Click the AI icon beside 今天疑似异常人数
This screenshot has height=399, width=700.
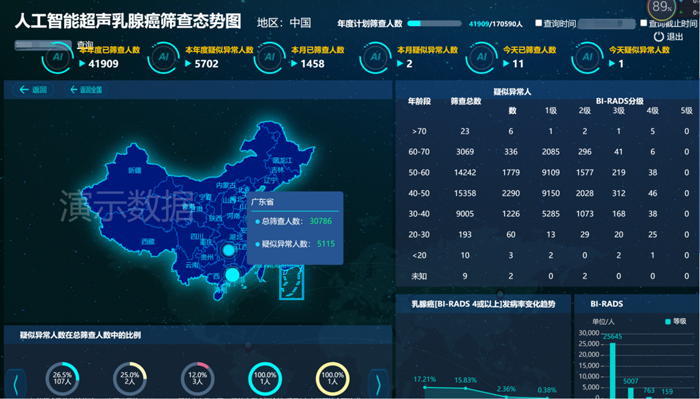point(588,57)
